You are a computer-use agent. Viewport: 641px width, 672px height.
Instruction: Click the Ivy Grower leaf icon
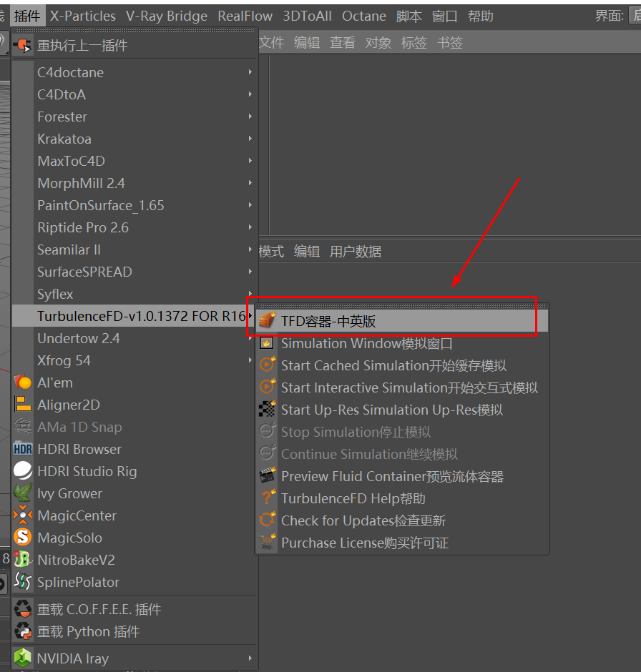click(x=23, y=493)
